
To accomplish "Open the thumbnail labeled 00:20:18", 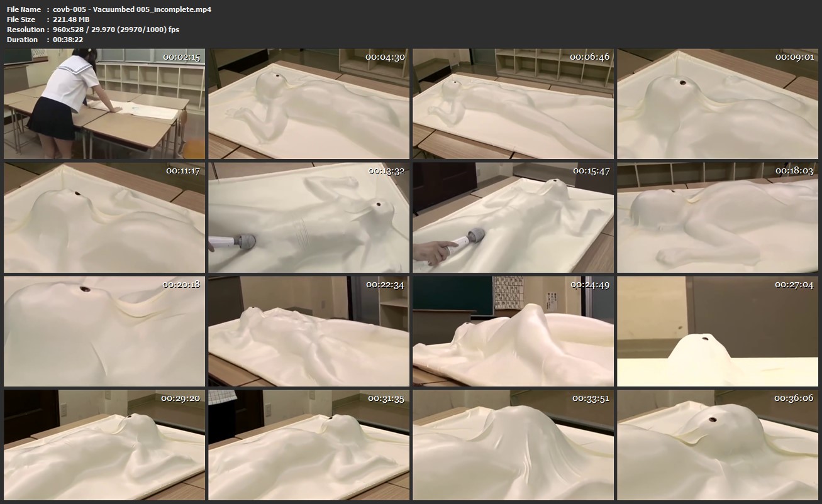I will [104, 331].
